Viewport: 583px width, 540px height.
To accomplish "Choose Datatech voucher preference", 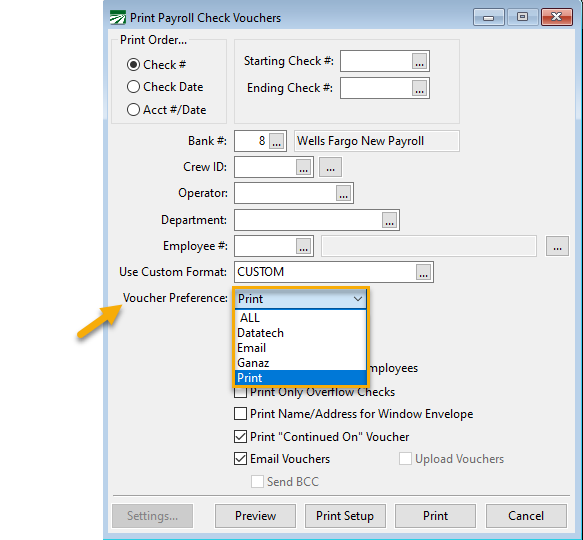I will pyautogui.click(x=301, y=333).
